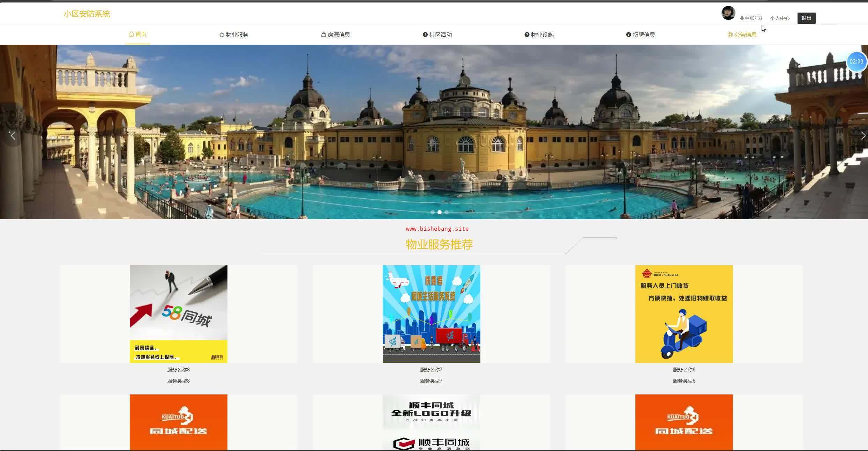The width and height of the screenshot is (868, 451).
Task: Open the 招聘信息 menu item
Action: (x=644, y=35)
